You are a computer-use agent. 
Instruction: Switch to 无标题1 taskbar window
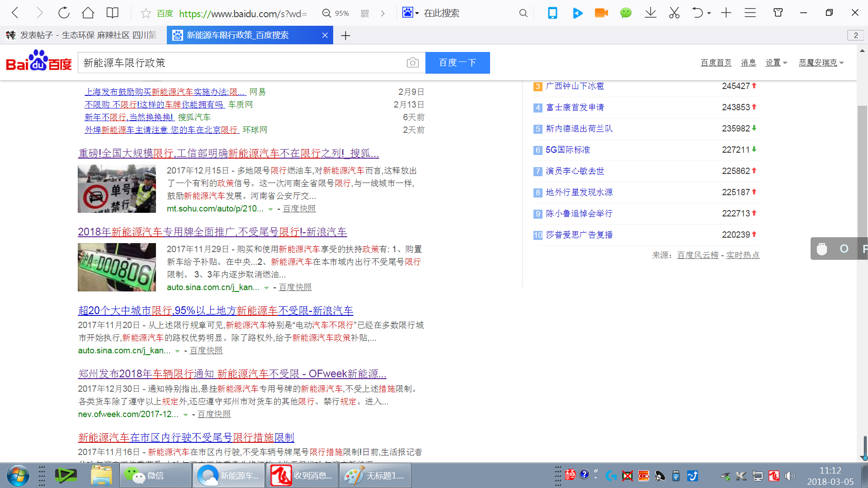coord(375,476)
